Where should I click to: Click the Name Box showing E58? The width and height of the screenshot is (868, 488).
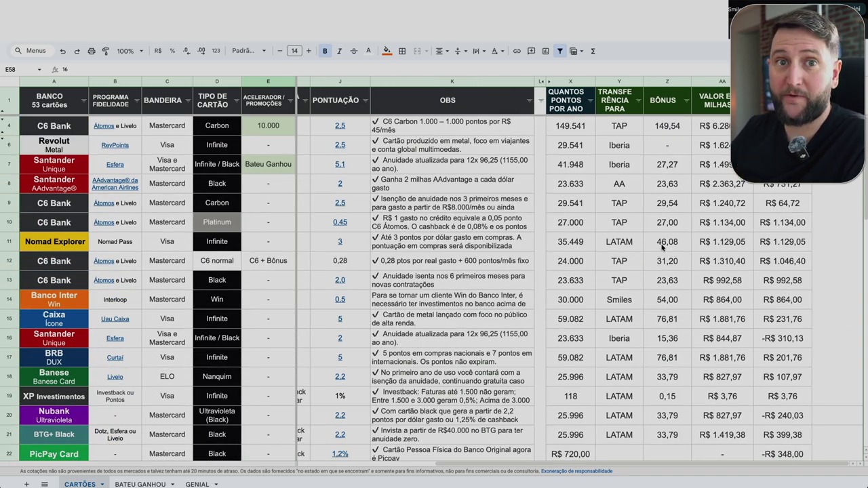(23, 69)
